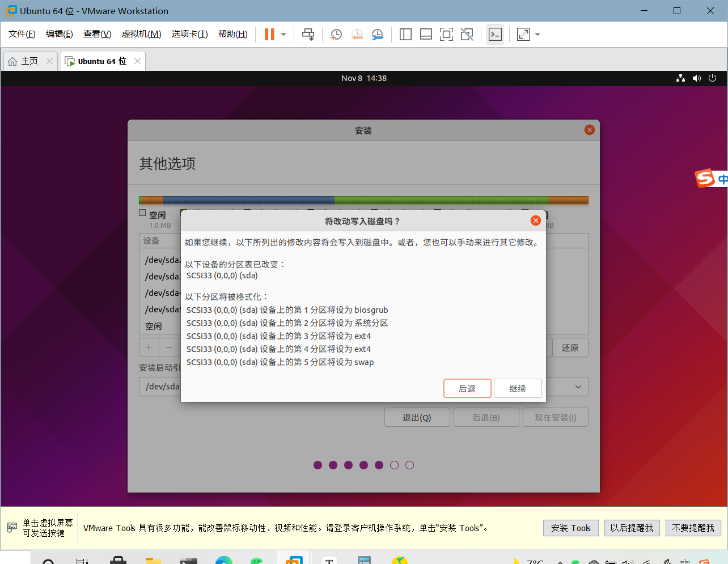
Task: Expand the stretch guest dropdown arrow
Action: click(537, 35)
